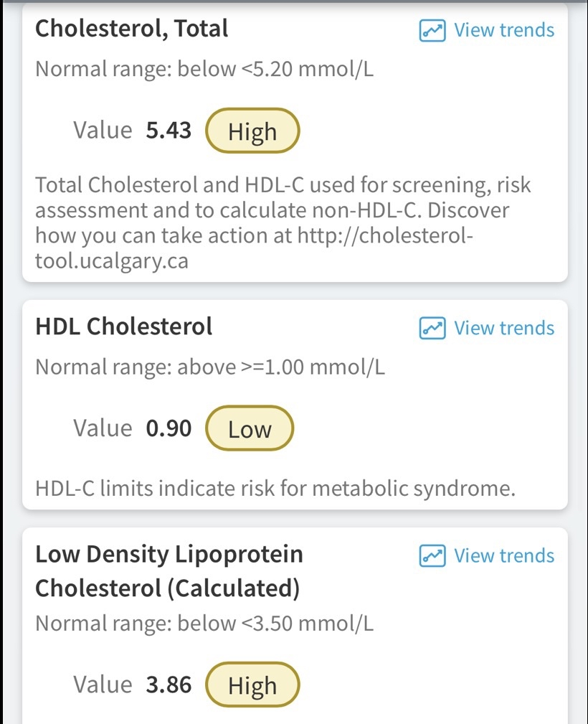The height and width of the screenshot is (724, 588).
Task: Click the total cholesterol value 5.43
Action: coord(169,131)
